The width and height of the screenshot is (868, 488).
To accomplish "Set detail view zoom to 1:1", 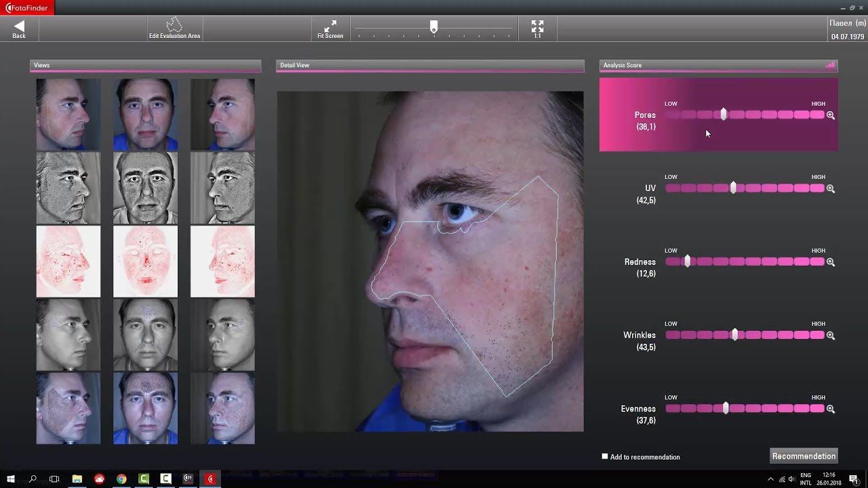I will [537, 28].
